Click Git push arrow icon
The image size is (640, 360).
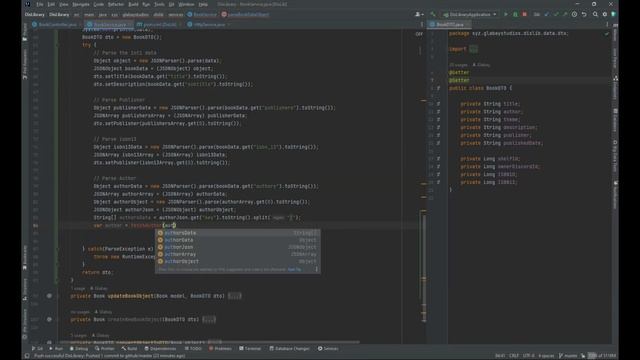(565, 14)
